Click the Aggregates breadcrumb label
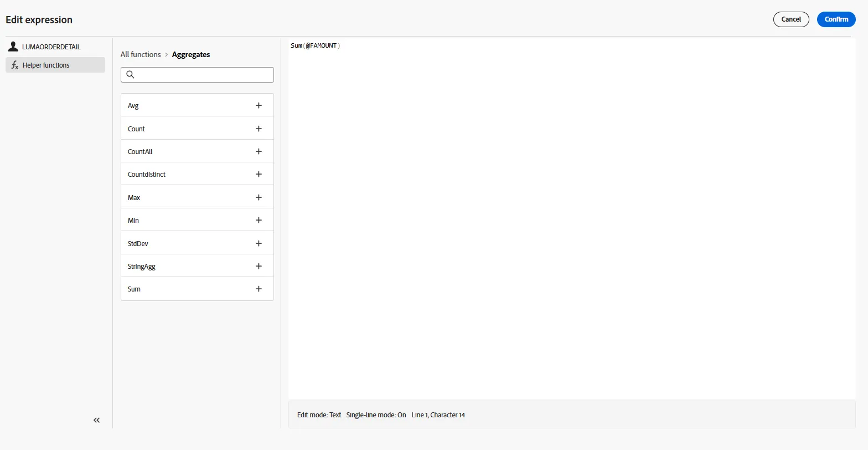 191,54
